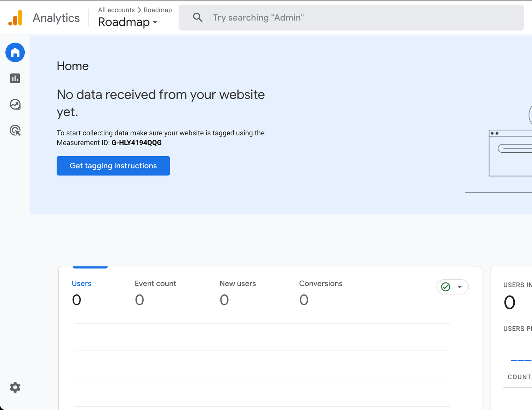The image size is (532, 410).
Task: Open Admin settings gear icon
Action: pyautogui.click(x=15, y=387)
